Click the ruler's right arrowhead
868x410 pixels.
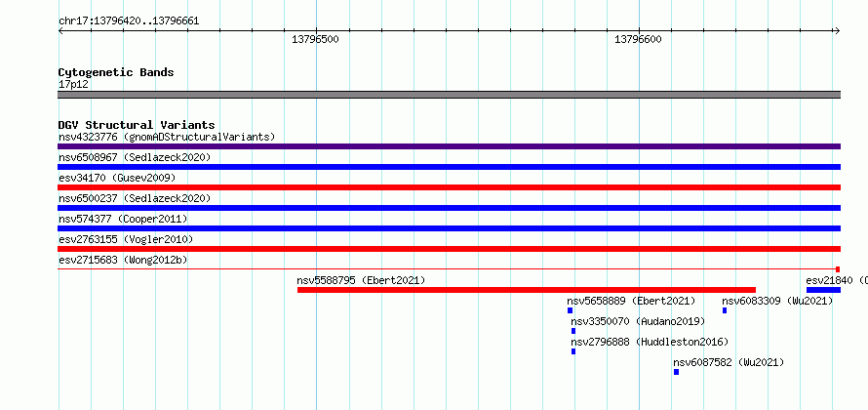(x=838, y=31)
